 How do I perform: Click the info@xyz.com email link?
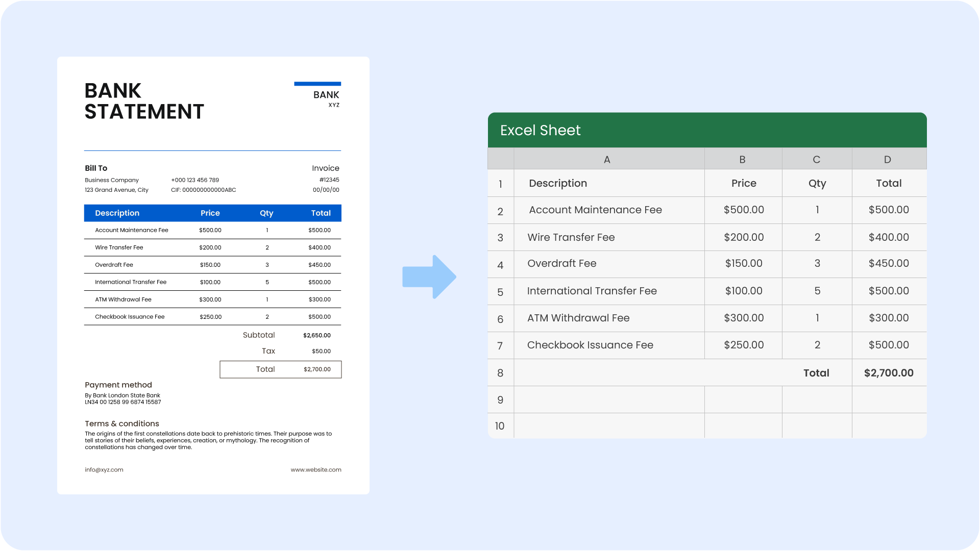tap(104, 470)
